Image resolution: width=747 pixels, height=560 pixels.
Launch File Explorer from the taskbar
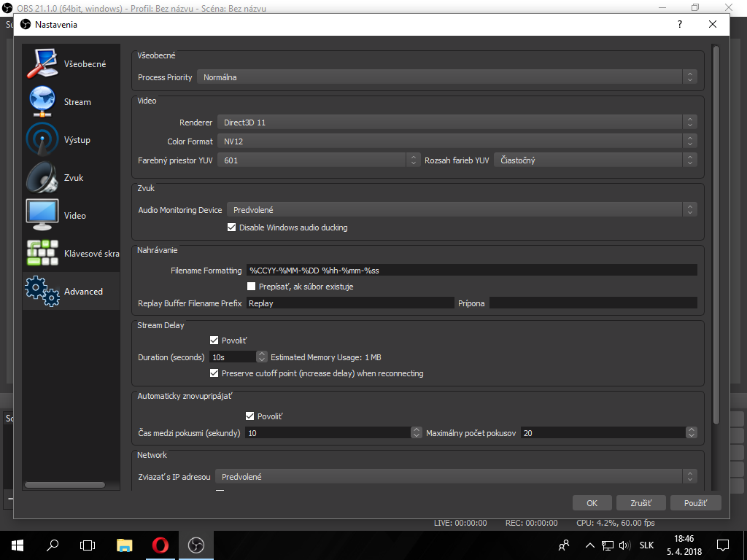[124, 545]
